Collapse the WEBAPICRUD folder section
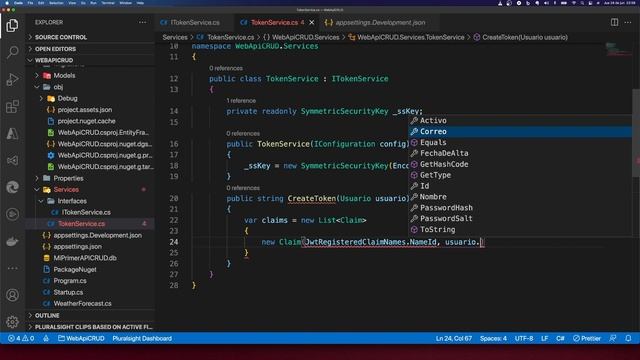640x360 pixels. coord(90,60)
